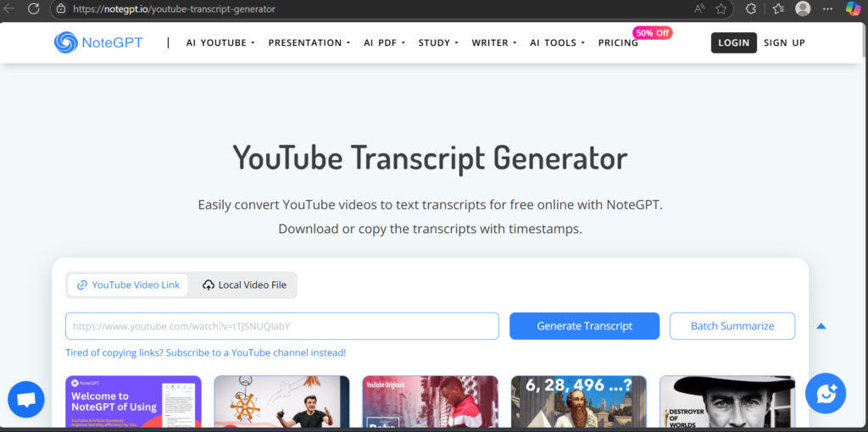
Task: Select the YouTube Video Link tab
Action: [128, 285]
